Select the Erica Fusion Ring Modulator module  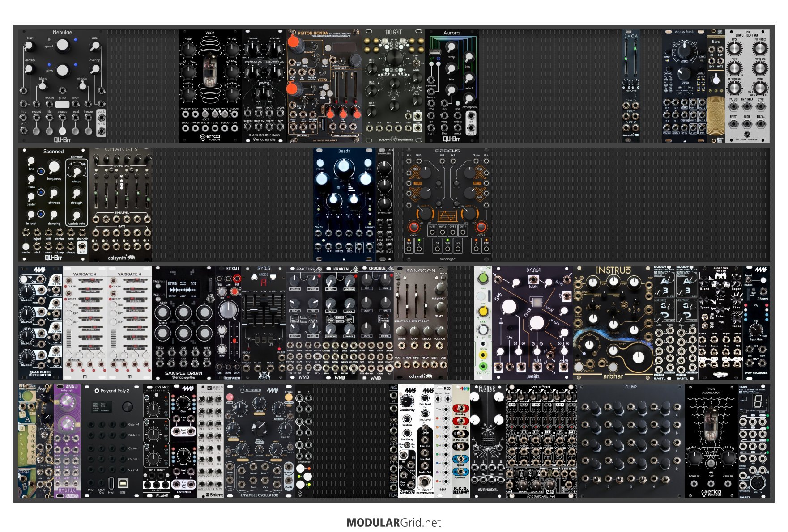pyautogui.click(x=711, y=441)
